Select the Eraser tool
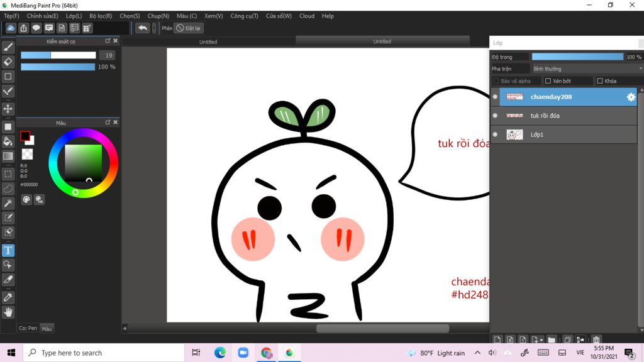This screenshot has width=644, height=362. click(x=8, y=62)
